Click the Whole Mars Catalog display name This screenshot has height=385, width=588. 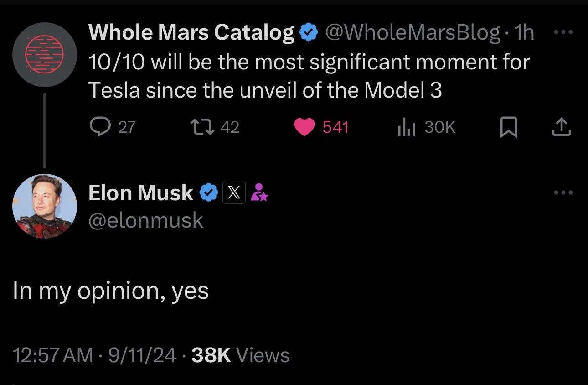click(x=191, y=33)
